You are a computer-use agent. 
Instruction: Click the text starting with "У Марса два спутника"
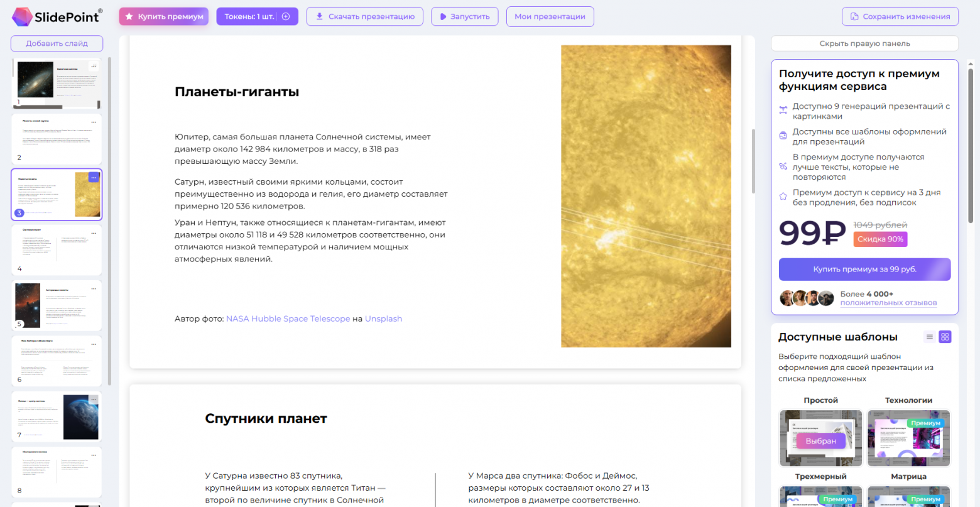tap(559, 488)
